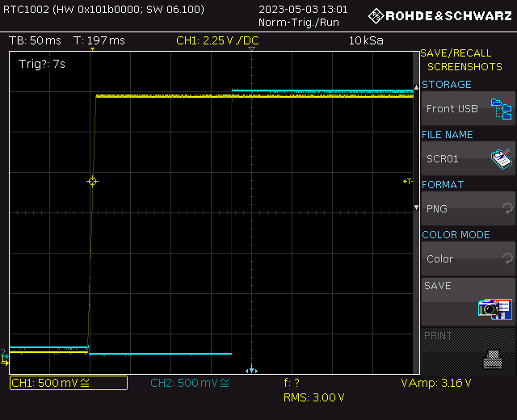Screen dimensions: 517x420
Task: Click the STORAGE menu label
Action: tap(447, 84)
